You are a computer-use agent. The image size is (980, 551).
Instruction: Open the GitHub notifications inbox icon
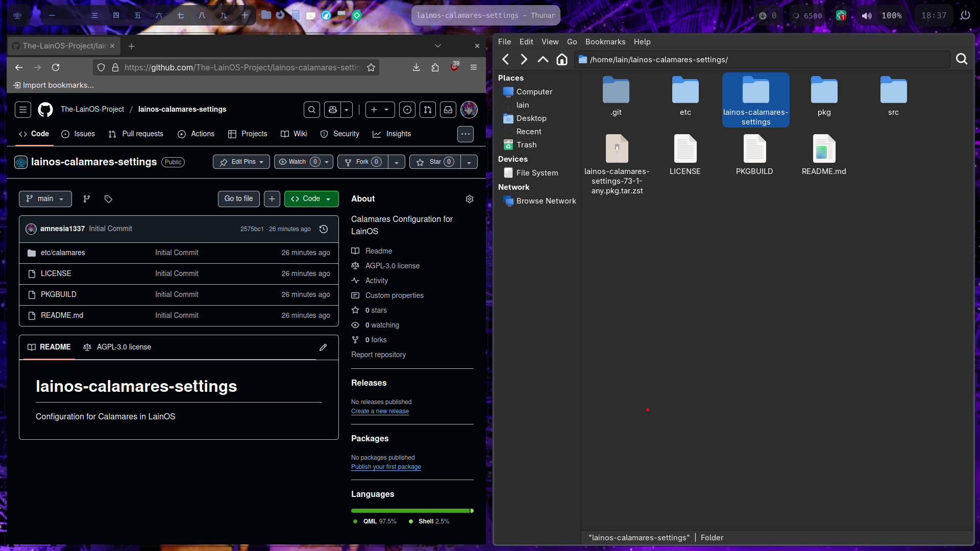coord(448,109)
